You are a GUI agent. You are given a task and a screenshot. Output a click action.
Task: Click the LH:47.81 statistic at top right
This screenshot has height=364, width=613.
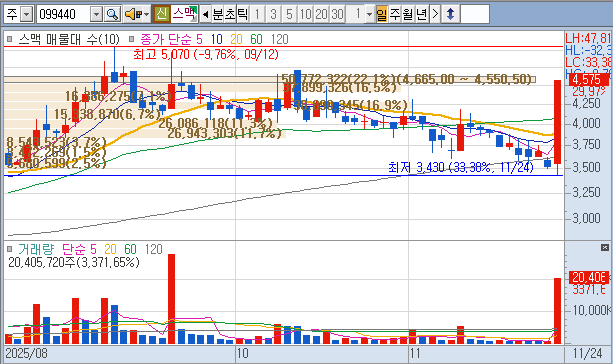588,38
